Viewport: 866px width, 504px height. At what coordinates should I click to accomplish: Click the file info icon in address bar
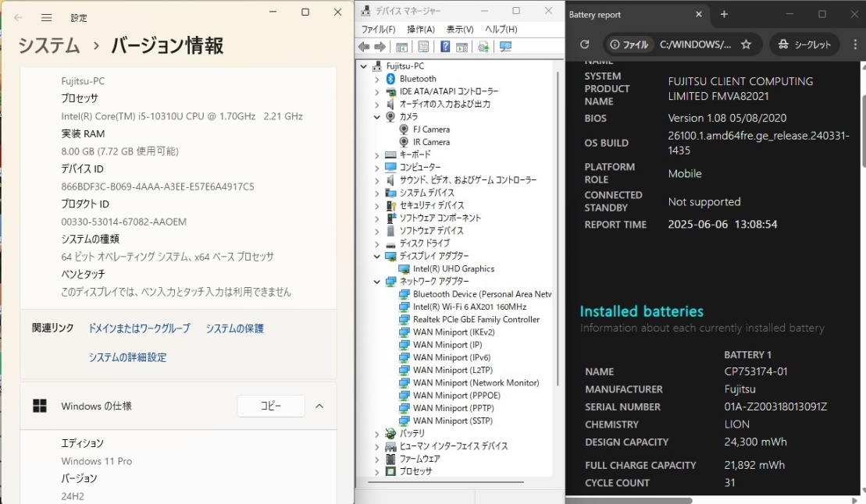click(615, 44)
